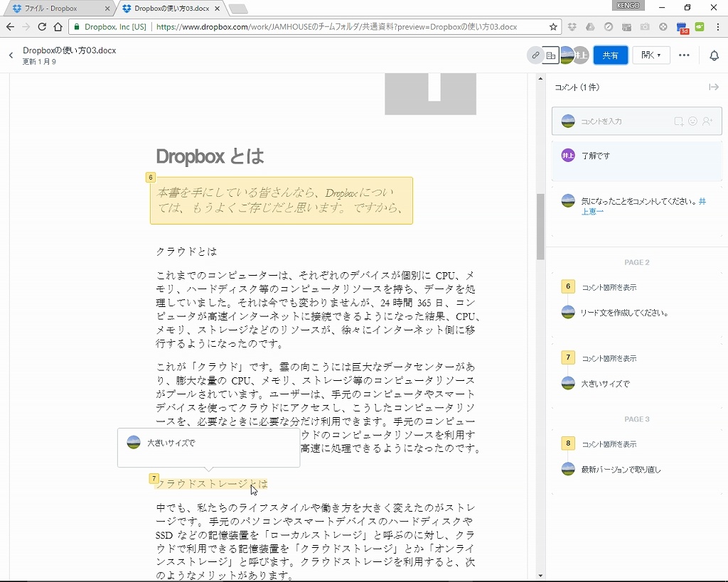This screenshot has width=728, height=582.
Task: Click the green extension icon
Action: [x=700, y=27]
